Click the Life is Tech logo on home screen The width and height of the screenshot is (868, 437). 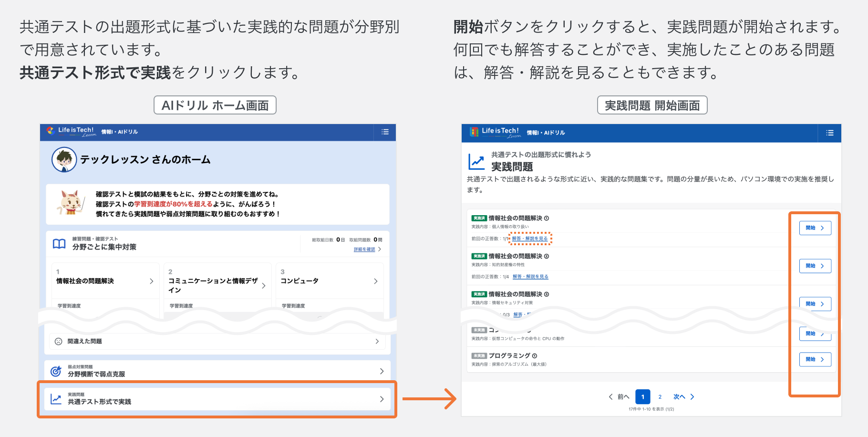(71, 132)
